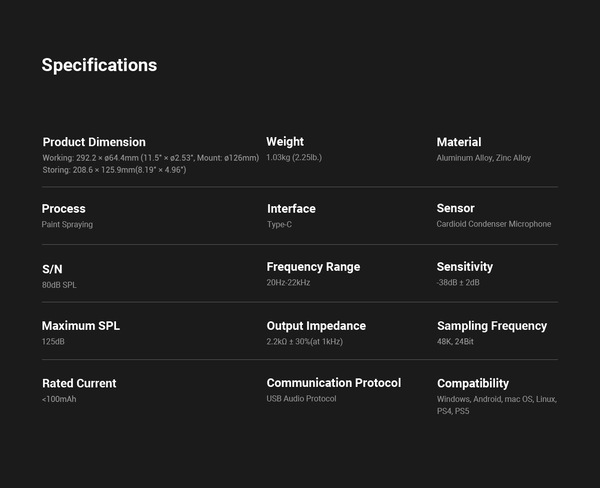The width and height of the screenshot is (600, 488).
Task: Click the Storing dimensions line
Action: [x=114, y=170]
